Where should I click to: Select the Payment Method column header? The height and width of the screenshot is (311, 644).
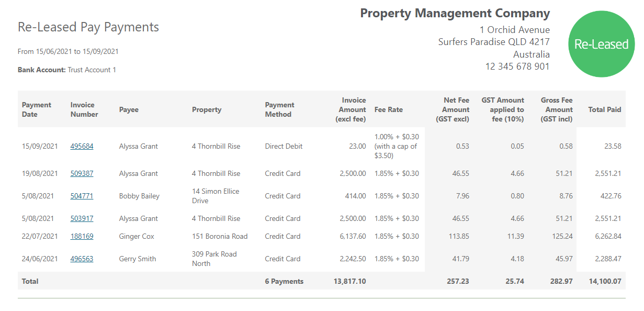click(x=279, y=109)
